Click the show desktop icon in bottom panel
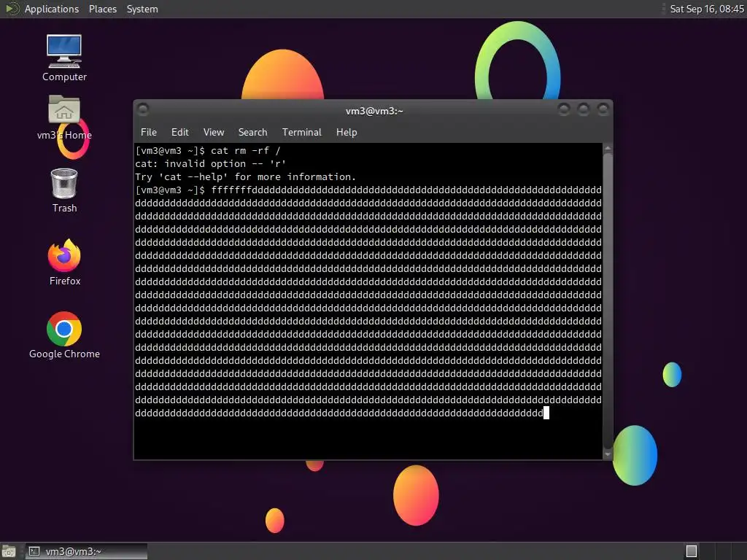The height and width of the screenshot is (560, 747). pos(9,551)
